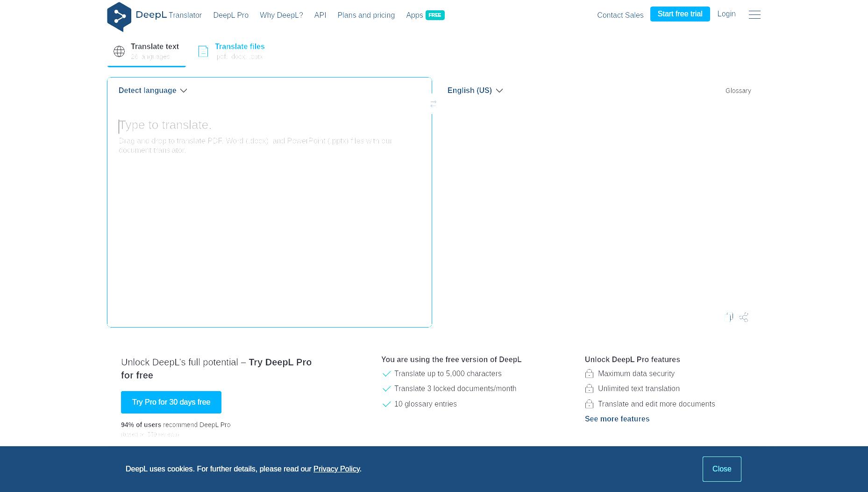Click checkmark beside Translate 3 locked documents/month
The height and width of the screenshot is (492, 868).
386,389
